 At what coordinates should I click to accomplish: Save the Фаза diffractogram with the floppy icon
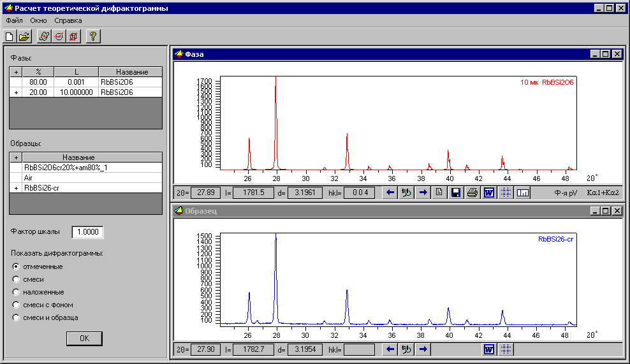[455, 193]
